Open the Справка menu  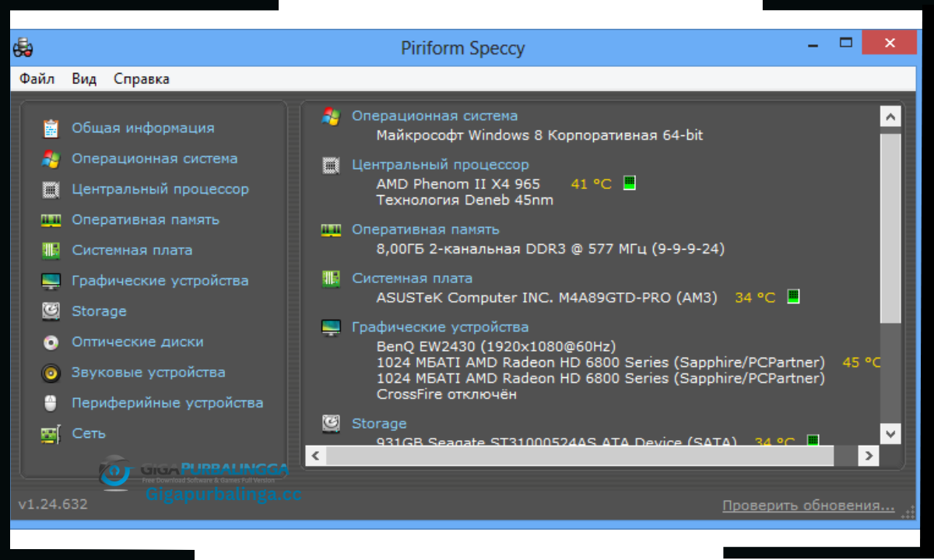(142, 79)
